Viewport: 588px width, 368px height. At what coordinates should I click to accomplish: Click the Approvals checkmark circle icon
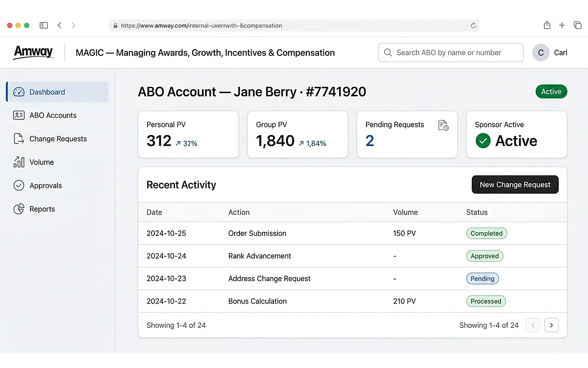(19, 185)
